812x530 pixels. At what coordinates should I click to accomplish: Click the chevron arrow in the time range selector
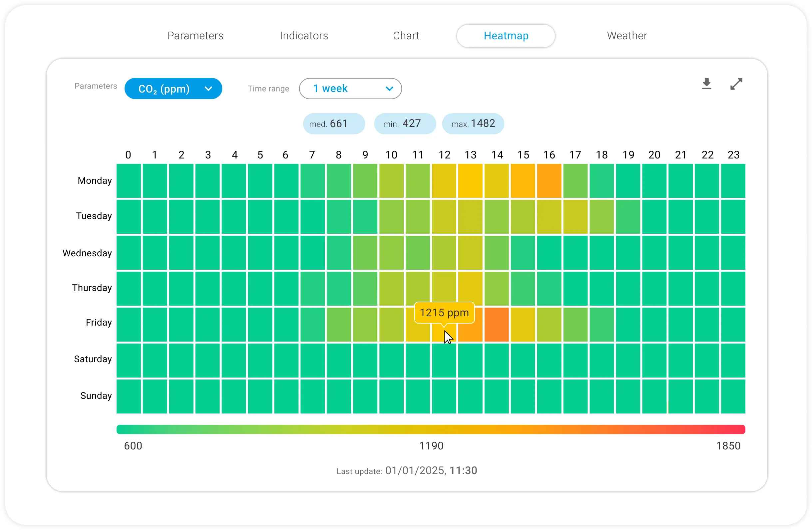(x=389, y=89)
